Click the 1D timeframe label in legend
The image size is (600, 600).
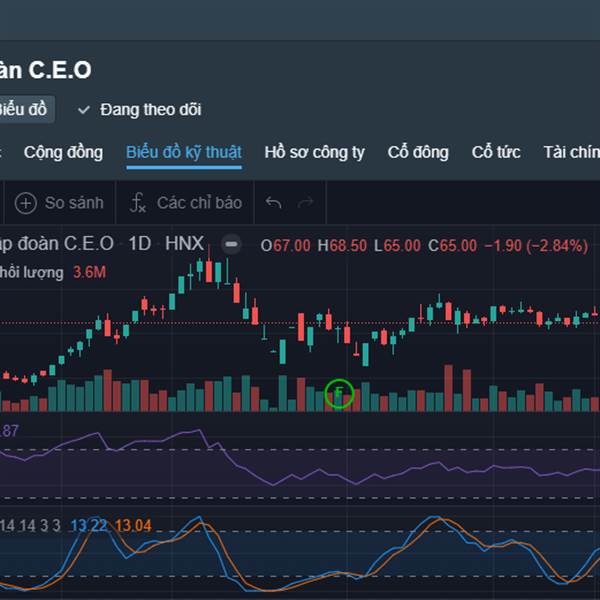139,243
